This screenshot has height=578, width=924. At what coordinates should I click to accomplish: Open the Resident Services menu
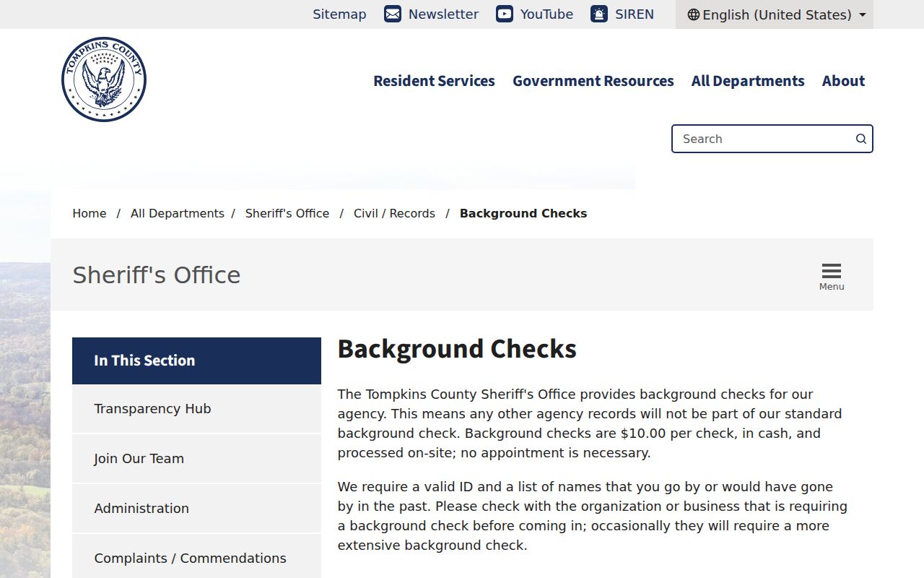(x=434, y=81)
